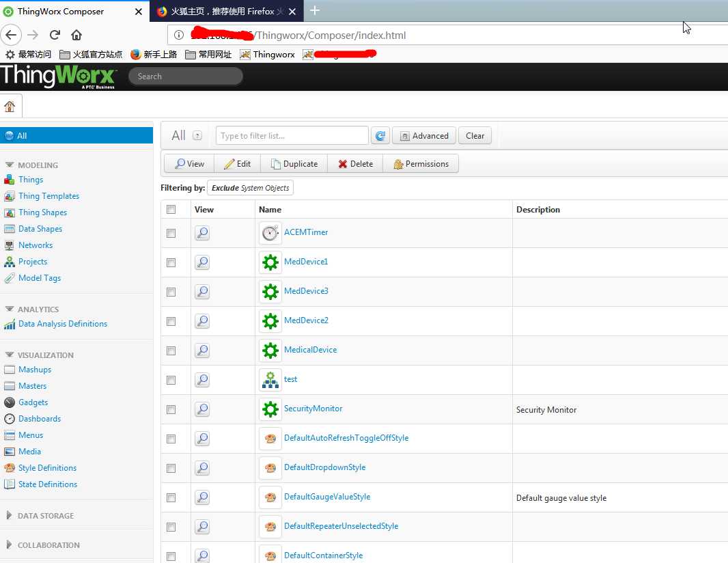This screenshot has width=728, height=563.
Task: Open the DefaultRepeaterUnselectedStyle link
Action: tap(341, 526)
